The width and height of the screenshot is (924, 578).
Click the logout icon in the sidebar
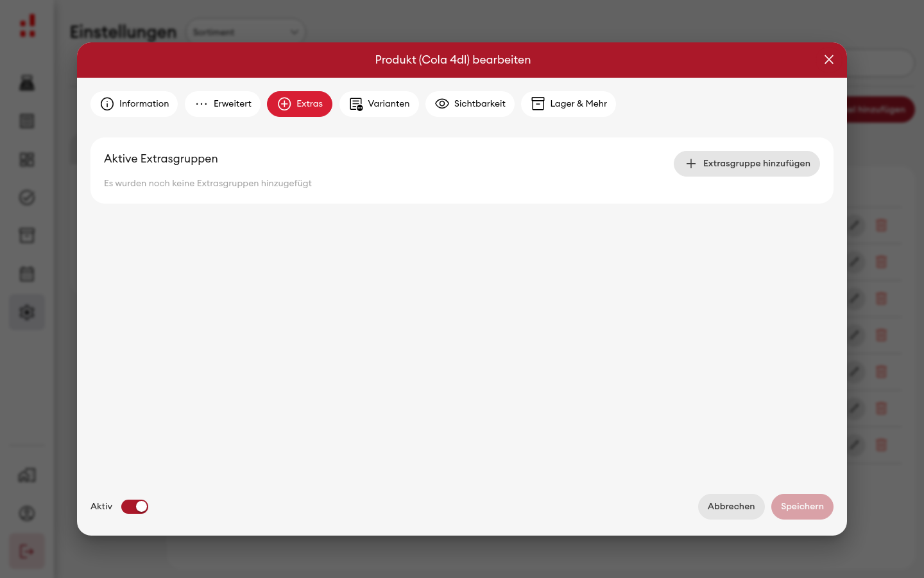[27, 551]
